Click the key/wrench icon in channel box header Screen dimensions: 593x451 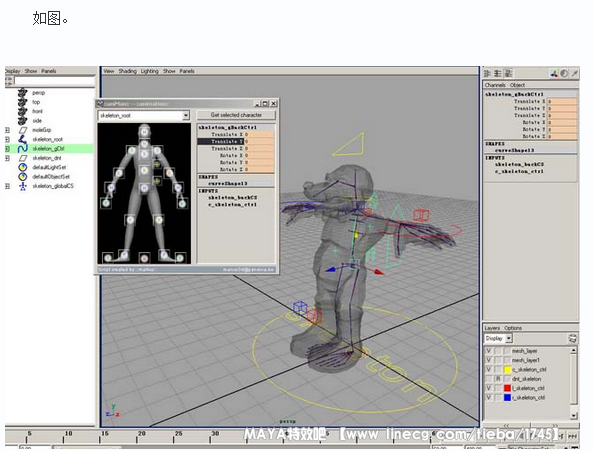pos(574,73)
